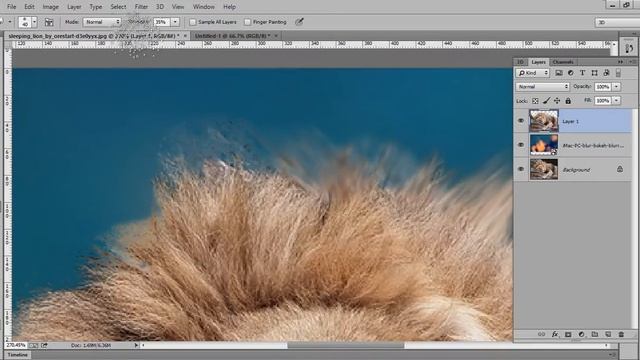This screenshot has width=640, height=360.
Task: Filter layers by shape layers icon
Action: 594,73
